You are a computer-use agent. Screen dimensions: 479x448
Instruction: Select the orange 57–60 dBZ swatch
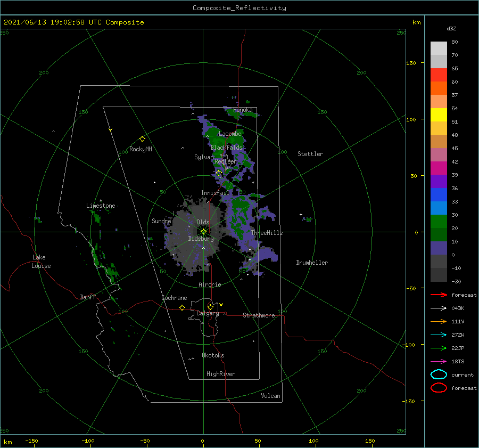(x=439, y=88)
